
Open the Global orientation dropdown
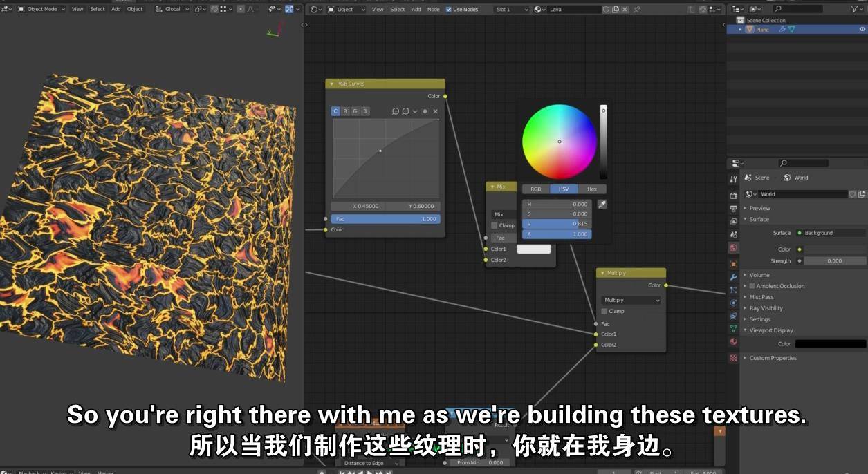(x=173, y=9)
